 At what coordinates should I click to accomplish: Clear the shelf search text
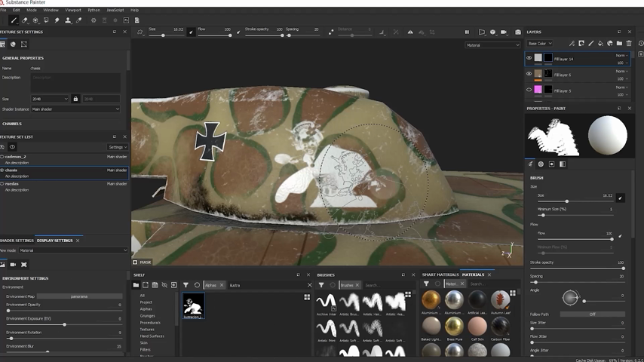310,285
